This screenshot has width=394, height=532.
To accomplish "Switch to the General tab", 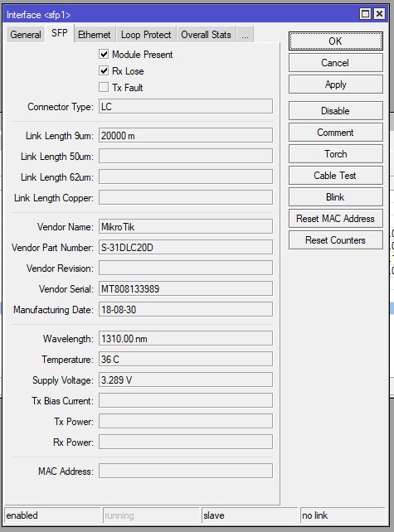I will coord(26,35).
